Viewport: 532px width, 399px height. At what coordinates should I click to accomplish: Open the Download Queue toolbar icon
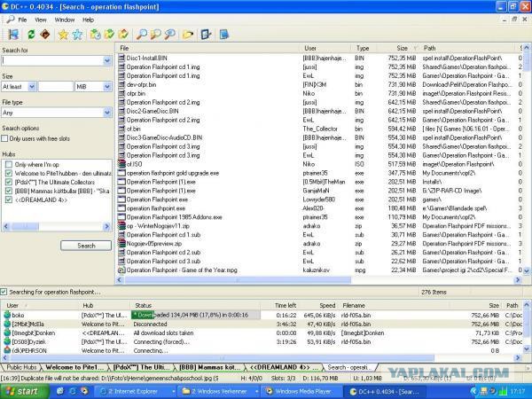point(96,35)
